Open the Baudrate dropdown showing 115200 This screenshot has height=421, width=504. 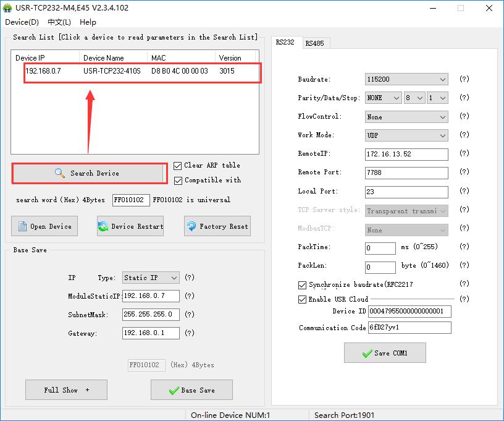point(406,80)
